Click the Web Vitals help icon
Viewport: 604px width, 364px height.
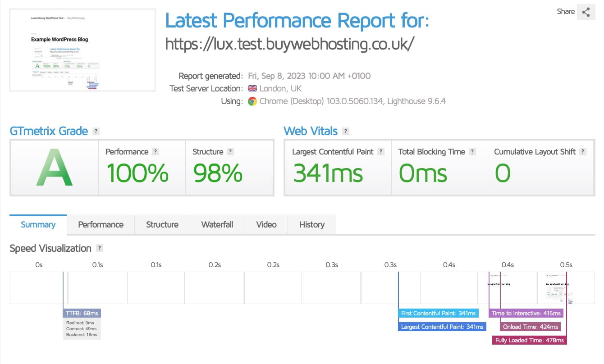click(345, 131)
